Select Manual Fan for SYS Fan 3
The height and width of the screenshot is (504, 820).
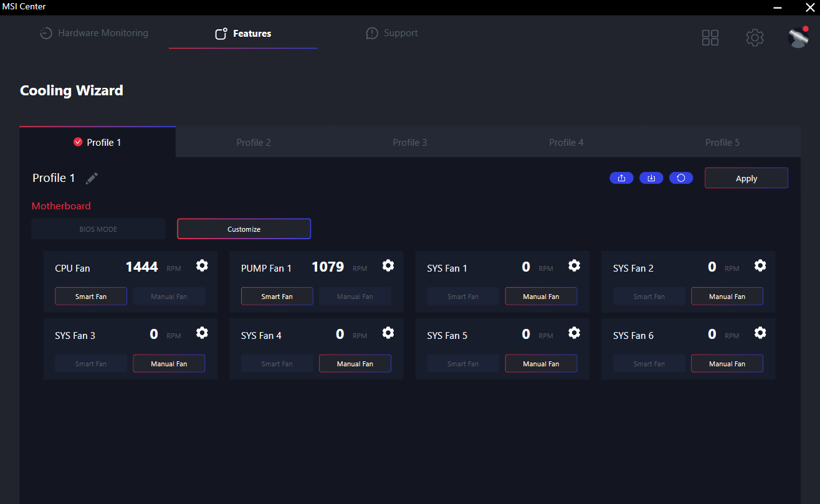169,364
